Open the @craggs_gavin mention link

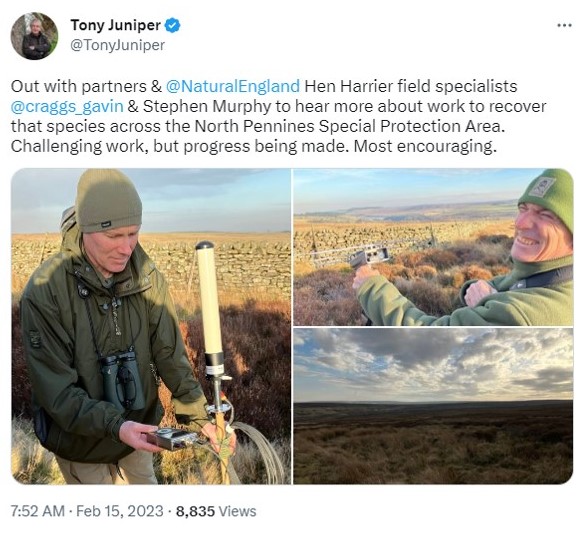pyautogui.click(x=67, y=107)
